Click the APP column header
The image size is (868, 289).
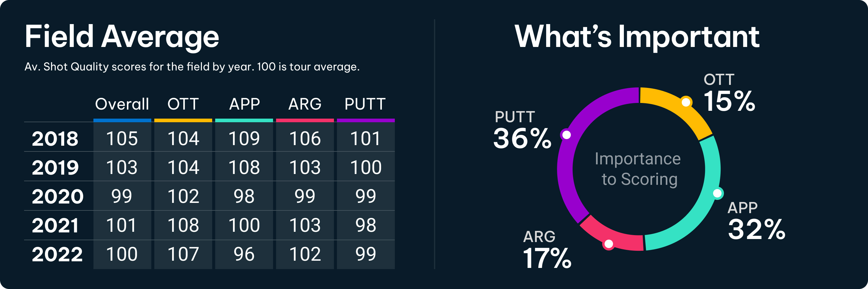coord(244,104)
